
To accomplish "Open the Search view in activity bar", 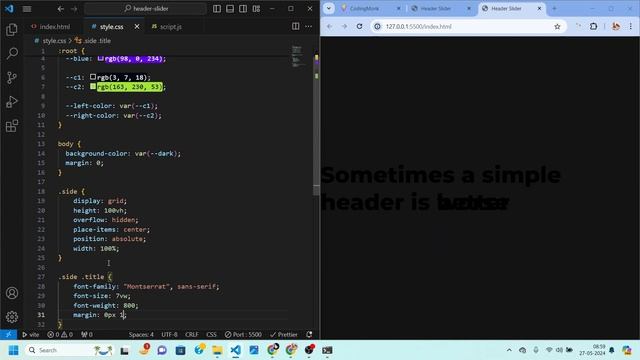I will (x=12, y=53).
